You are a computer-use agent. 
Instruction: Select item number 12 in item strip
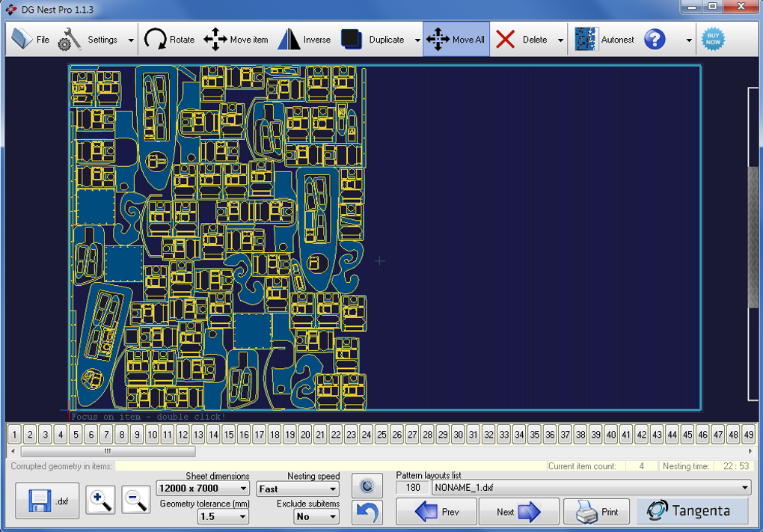coord(183,434)
